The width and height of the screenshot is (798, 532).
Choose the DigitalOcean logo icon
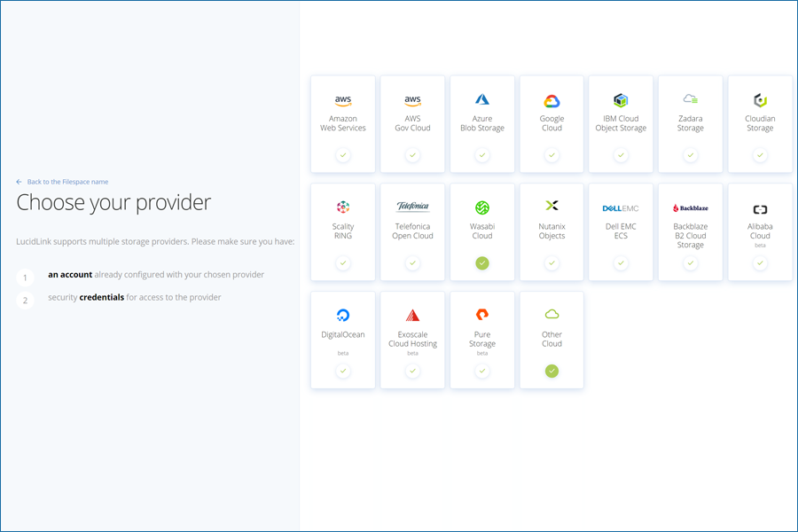click(343, 315)
